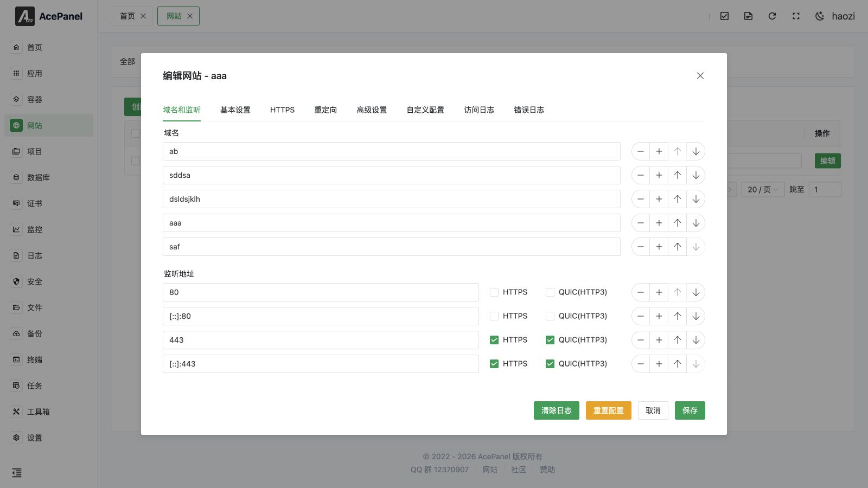Image resolution: width=868 pixels, height=488 pixels.
Task: Open 容器 in the sidebar
Action: tap(49, 99)
